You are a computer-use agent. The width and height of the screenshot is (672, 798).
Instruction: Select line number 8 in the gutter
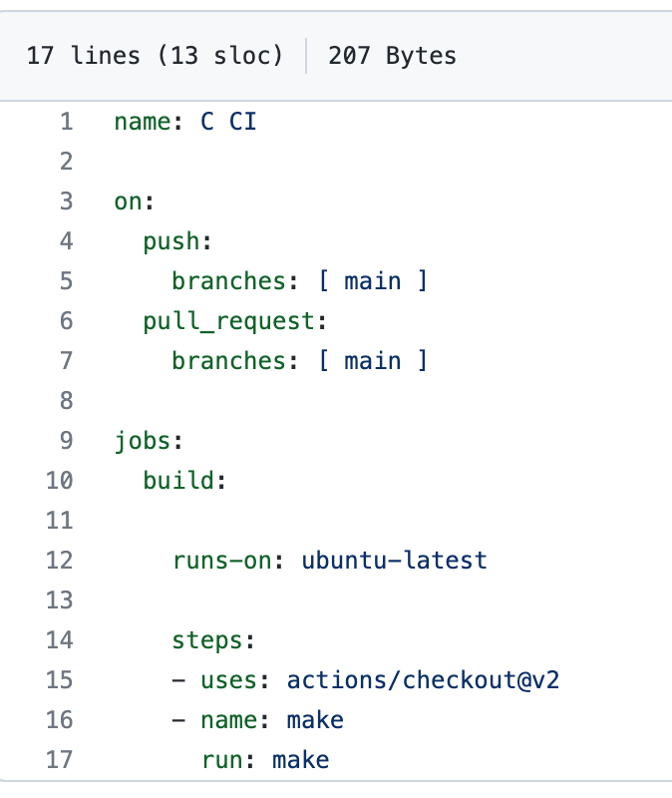(67, 401)
